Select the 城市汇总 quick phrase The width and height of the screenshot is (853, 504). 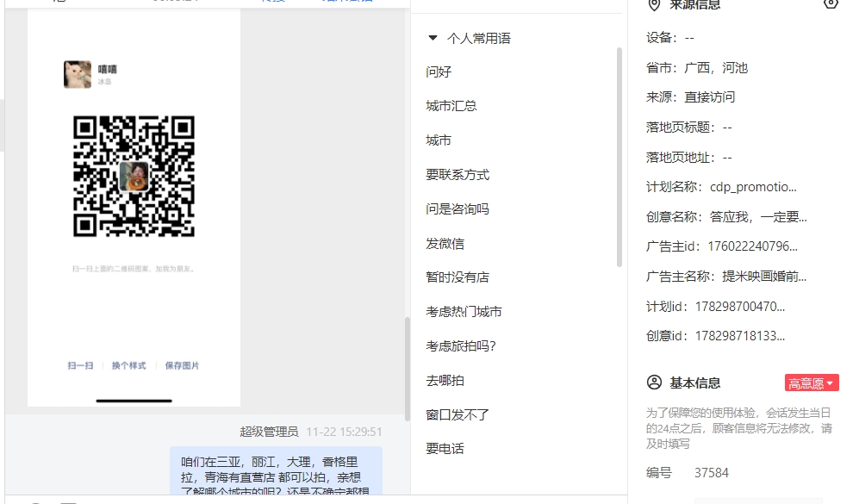pyautogui.click(x=451, y=106)
